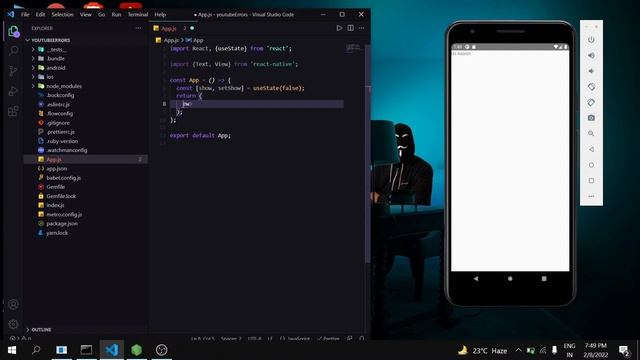Rotate the emulator right

591,102
